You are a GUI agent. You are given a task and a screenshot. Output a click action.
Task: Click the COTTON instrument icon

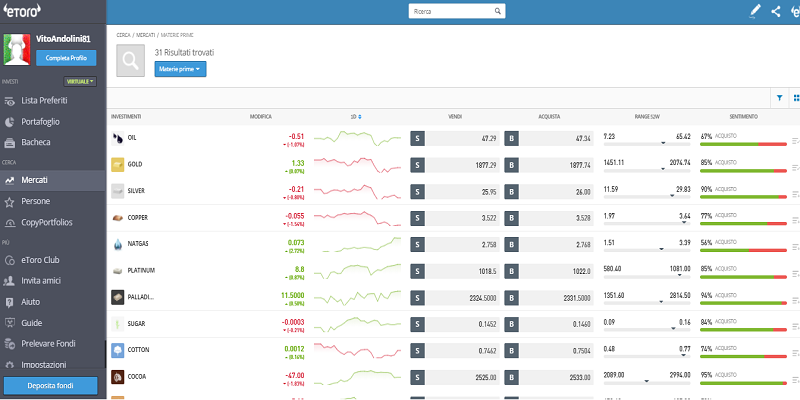point(118,350)
